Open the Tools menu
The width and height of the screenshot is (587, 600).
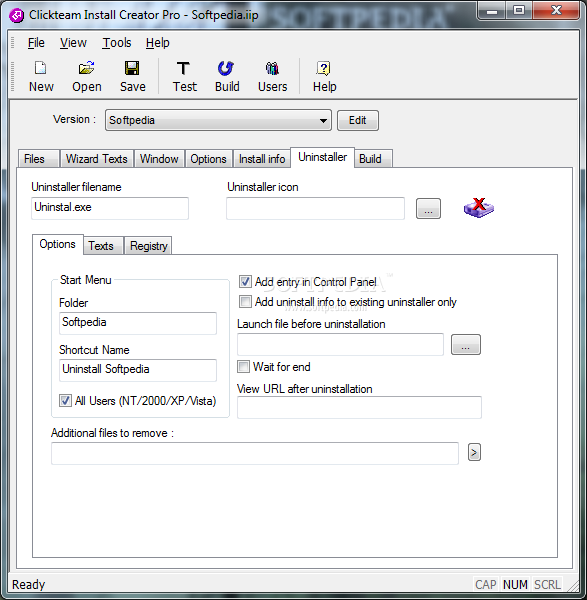point(117,42)
